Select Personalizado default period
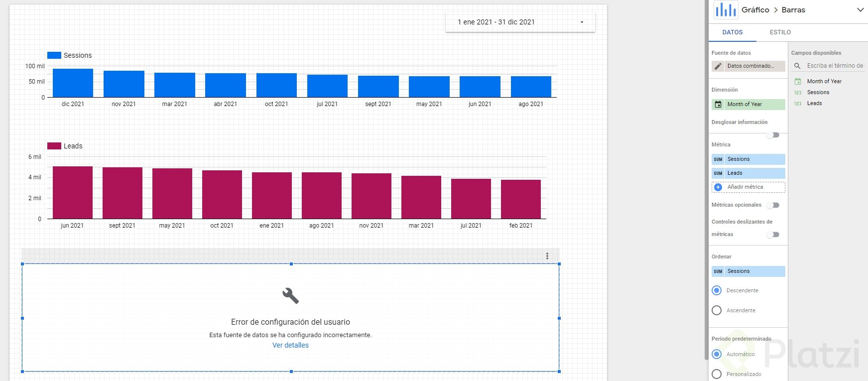 click(717, 374)
